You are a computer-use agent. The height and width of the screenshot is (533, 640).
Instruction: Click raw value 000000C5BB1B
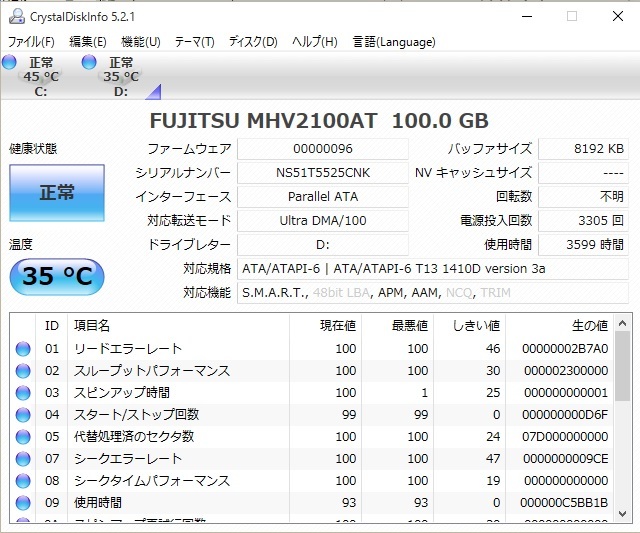click(564, 503)
